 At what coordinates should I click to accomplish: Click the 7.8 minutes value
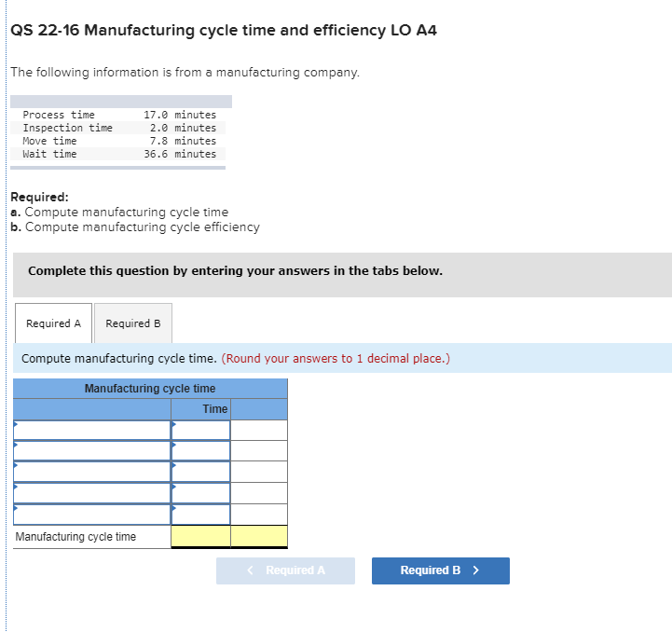pos(183,141)
